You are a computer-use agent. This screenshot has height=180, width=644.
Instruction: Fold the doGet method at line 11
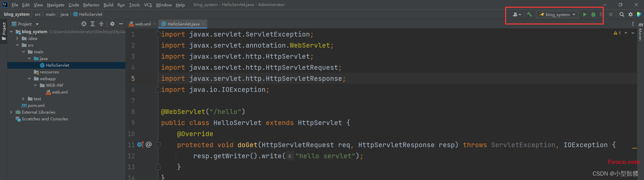click(x=158, y=145)
